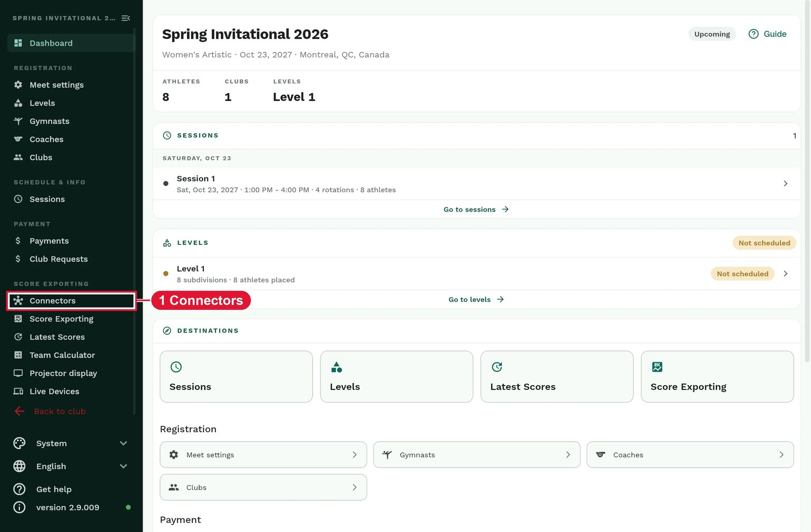This screenshot has height=532, width=811.
Task: Open the Score Exporting destination card
Action: pyautogui.click(x=718, y=377)
